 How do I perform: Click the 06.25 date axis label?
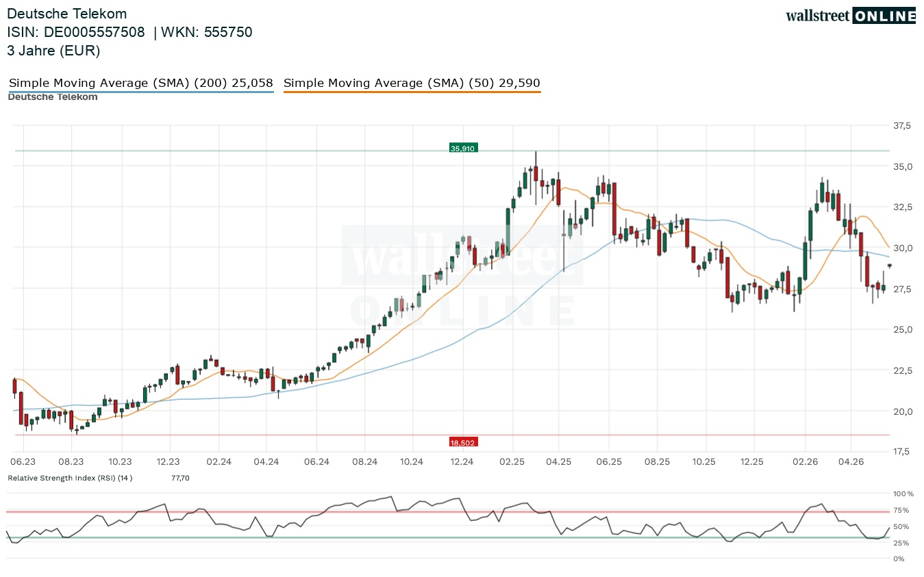click(x=609, y=462)
